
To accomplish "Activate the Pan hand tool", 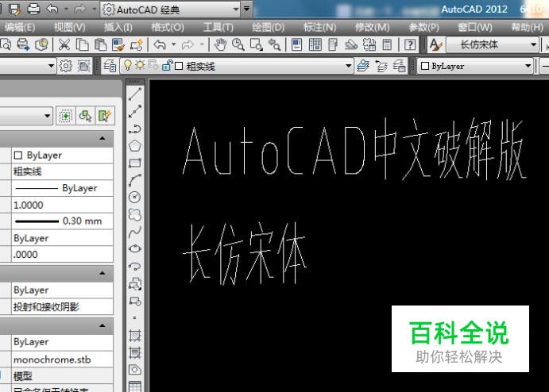I will pyautogui.click(x=220, y=44).
